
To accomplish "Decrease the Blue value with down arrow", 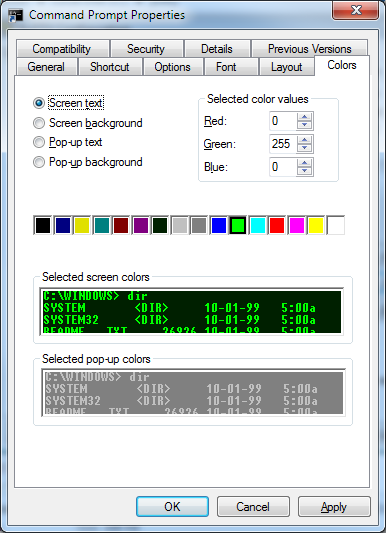I will point(304,171).
